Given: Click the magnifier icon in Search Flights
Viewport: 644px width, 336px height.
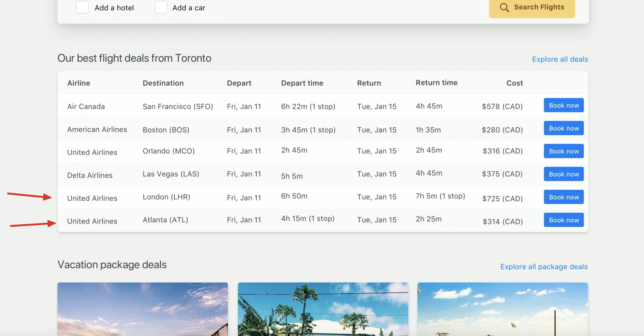Looking at the screenshot, I should tap(504, 7).
